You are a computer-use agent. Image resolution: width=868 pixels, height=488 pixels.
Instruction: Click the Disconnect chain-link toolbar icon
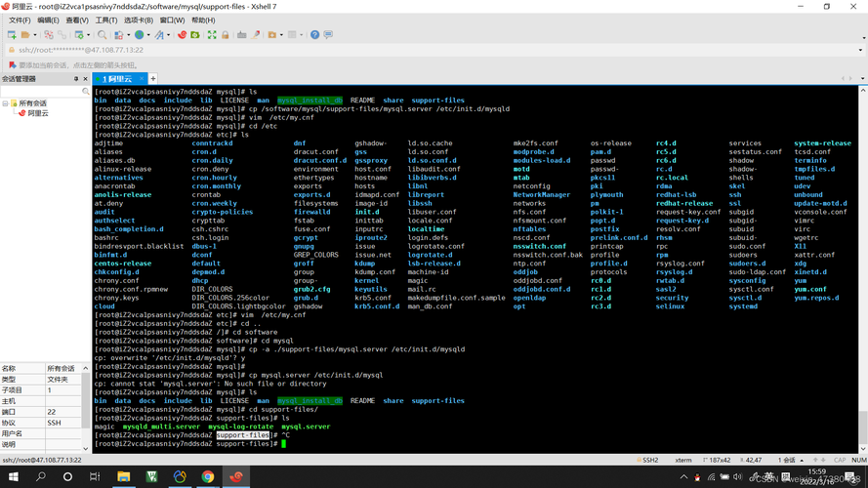point(62,34)
